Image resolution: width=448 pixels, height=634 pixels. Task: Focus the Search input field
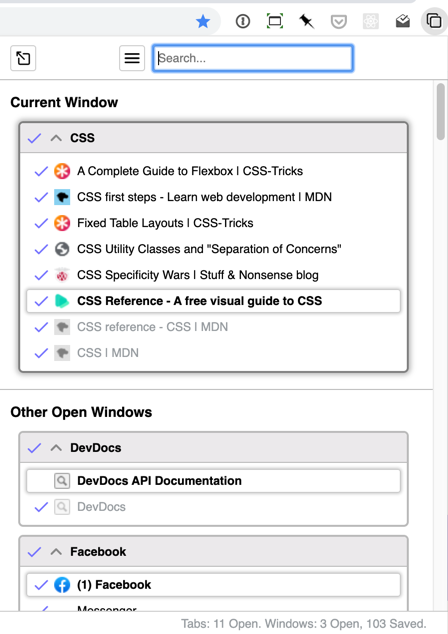tap(253, 58)
